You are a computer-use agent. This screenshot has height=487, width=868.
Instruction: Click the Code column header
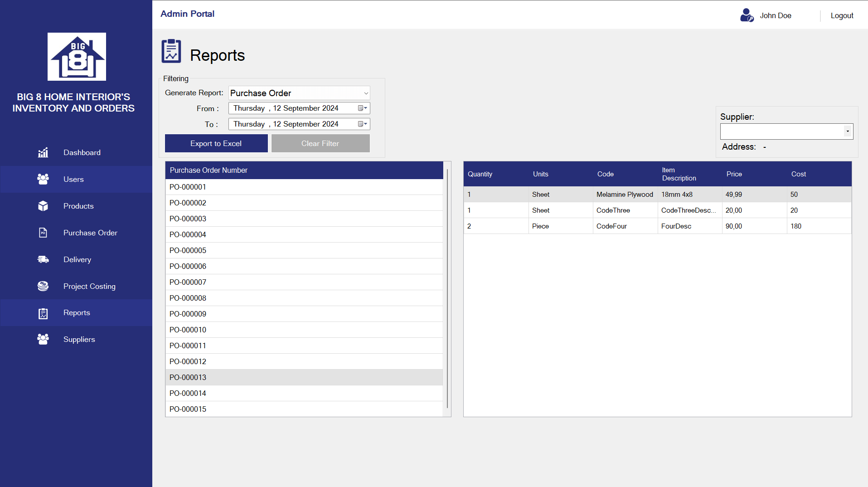point(626,174)
